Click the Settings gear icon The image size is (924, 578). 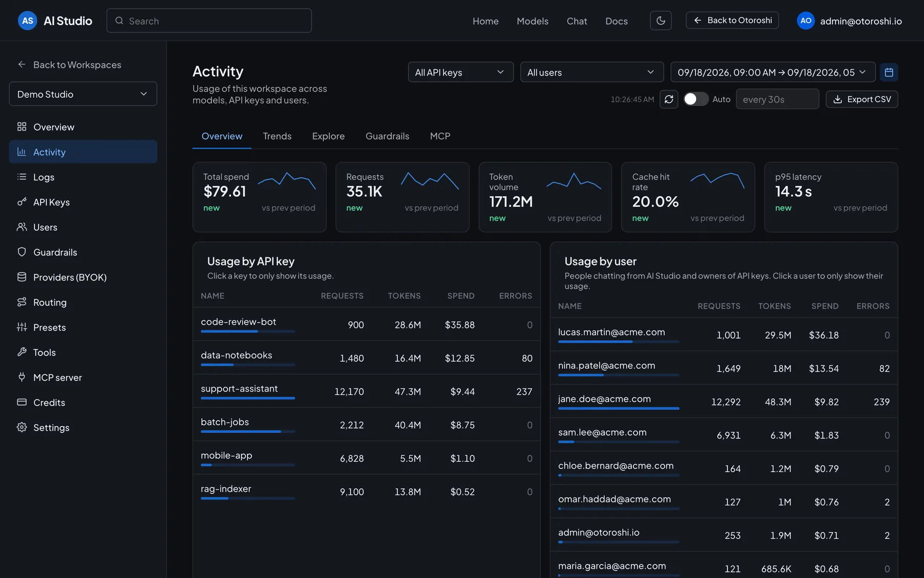click(22, 427)
